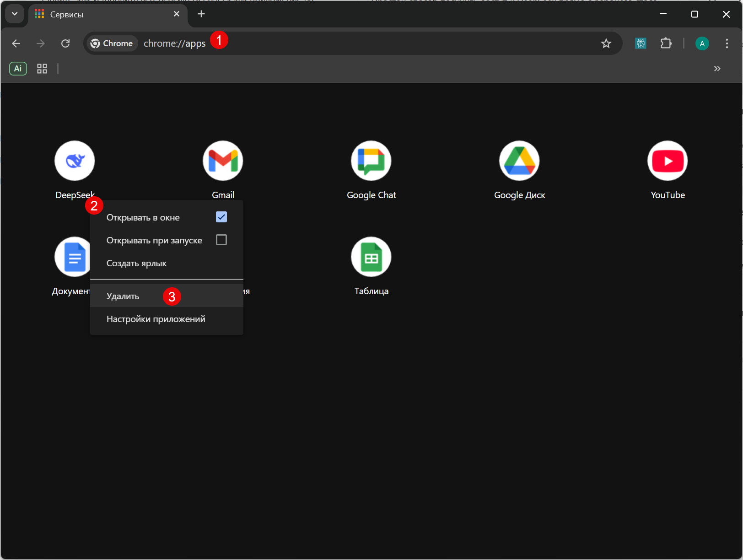743x560 pixels.
Task: Open the Документы app icon
Action: tap(72, 257)
